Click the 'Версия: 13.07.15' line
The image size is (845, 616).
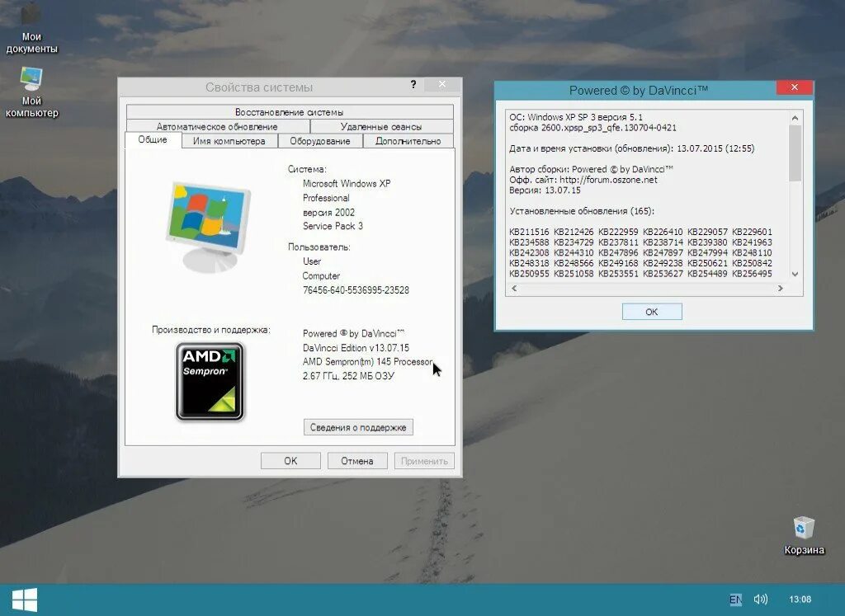[x=545, y=190]
